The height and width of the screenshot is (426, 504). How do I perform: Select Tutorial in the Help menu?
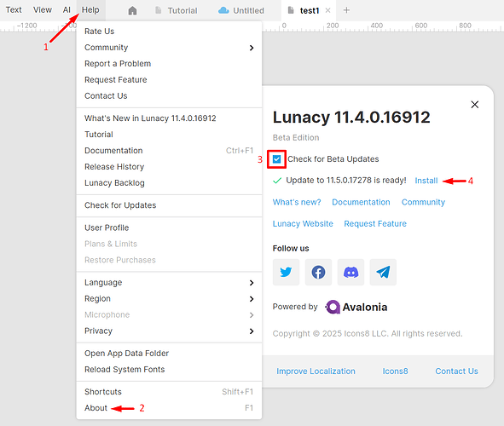pyautogui.click(x=169, y=134)
